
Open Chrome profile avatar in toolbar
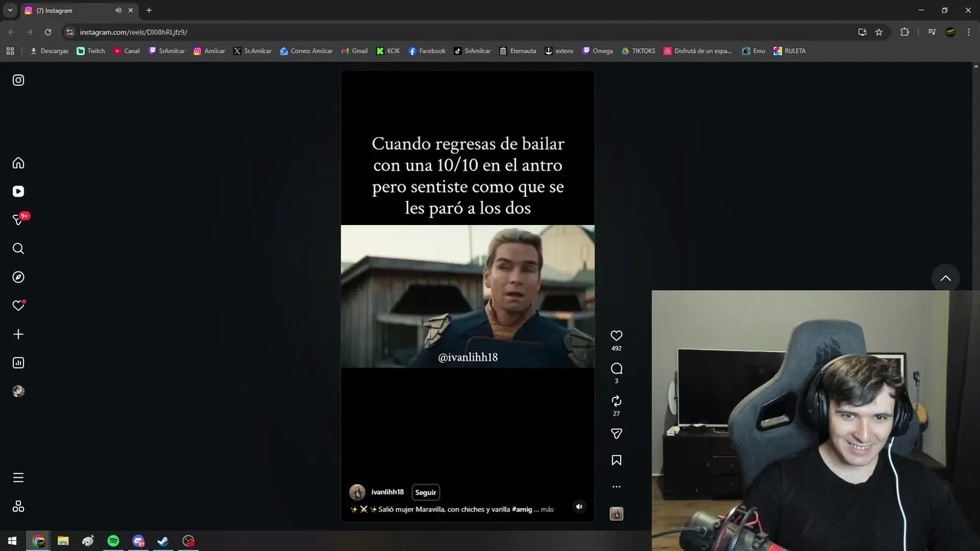951,32
